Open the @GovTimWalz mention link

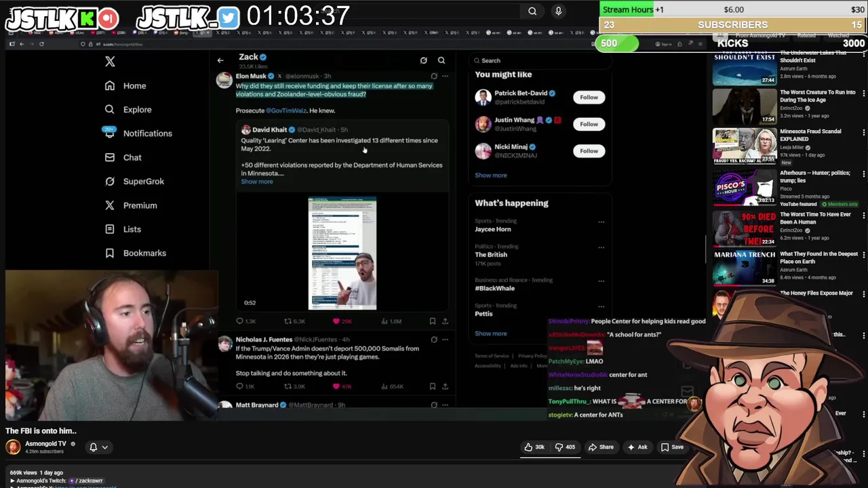coord(286,110)
